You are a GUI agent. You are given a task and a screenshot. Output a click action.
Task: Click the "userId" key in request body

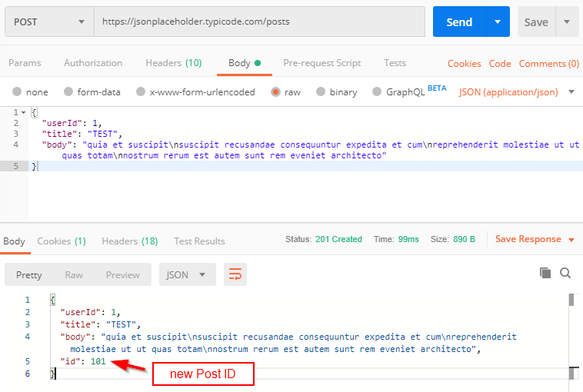coord(62,123)
